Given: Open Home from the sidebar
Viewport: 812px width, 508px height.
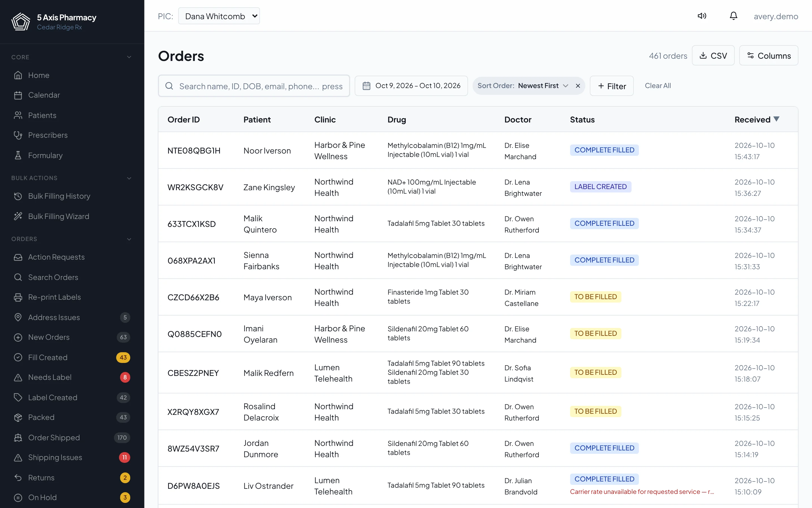Looking at the screenshot, I should coord(72,75).
